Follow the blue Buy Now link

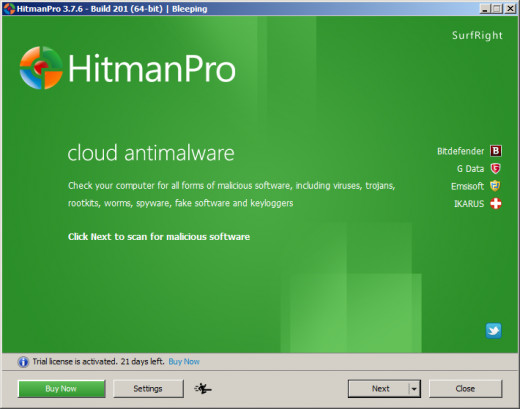point(184,362)
